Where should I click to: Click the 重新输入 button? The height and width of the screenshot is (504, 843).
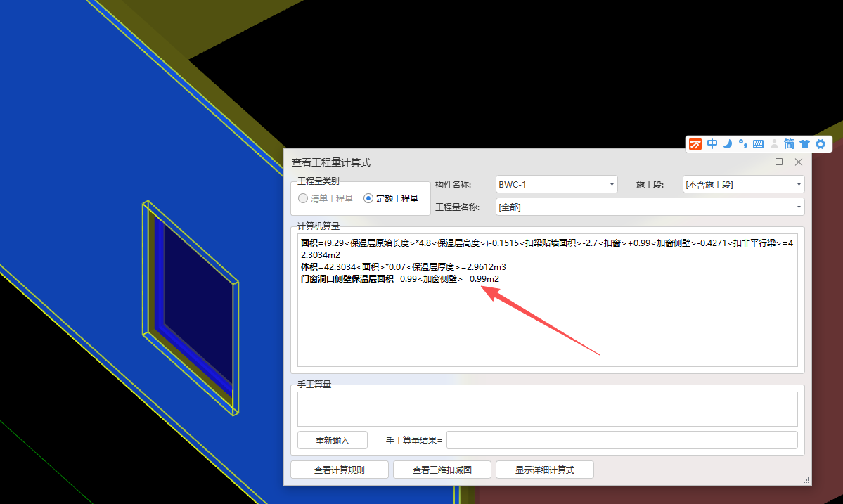click(333, 440)
